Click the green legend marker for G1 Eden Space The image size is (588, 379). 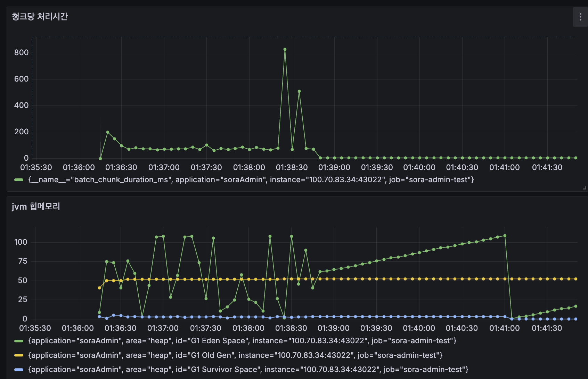(x=18, y=341)
